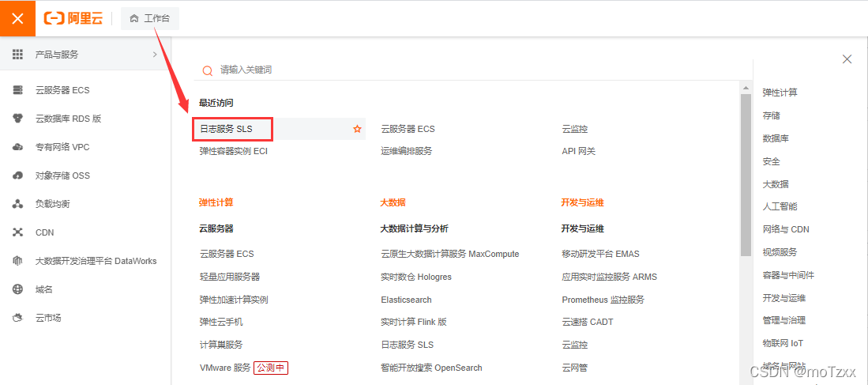The image size is (868, 385).
Task: Open VMware 服务
Action: (x=225, y=368)
